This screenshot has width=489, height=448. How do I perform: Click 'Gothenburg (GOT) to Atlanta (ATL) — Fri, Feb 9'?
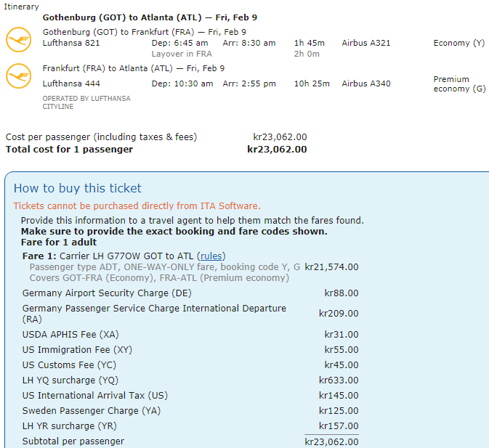pos(150,17)
